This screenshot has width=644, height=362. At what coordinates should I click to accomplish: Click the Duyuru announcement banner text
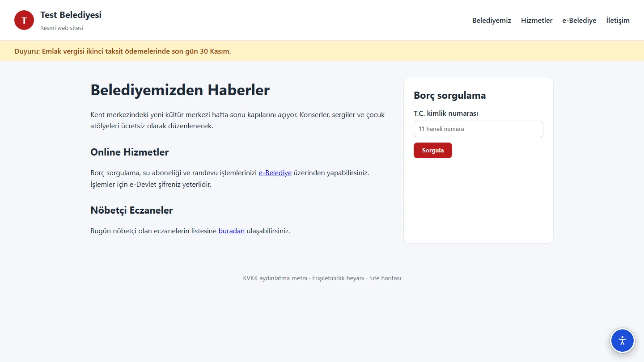[123, 51]
